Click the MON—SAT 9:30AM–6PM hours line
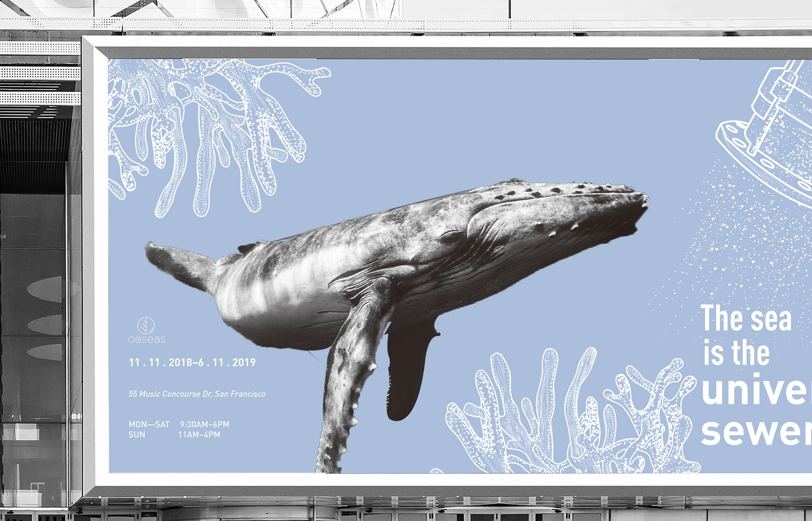 [x=179, y=424]
